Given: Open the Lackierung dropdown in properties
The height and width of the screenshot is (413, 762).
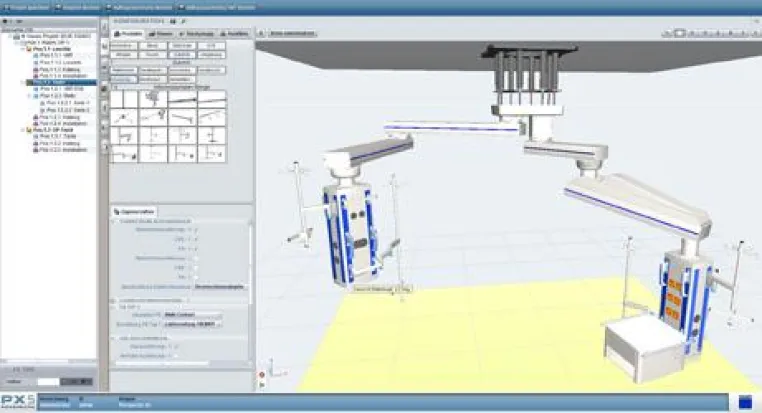Looking at the screenshot, I should pyautogui.click(x=192, y=324).
